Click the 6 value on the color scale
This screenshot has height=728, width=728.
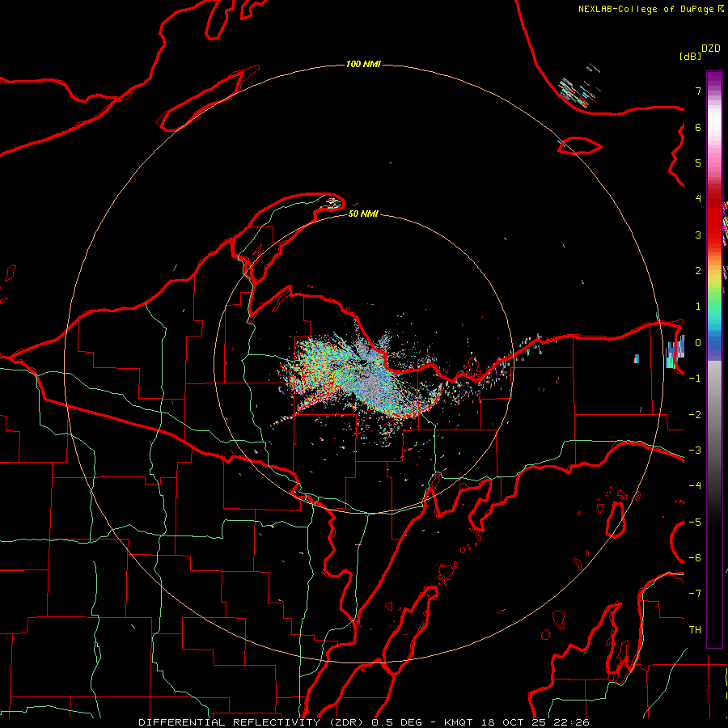[698, 127]
